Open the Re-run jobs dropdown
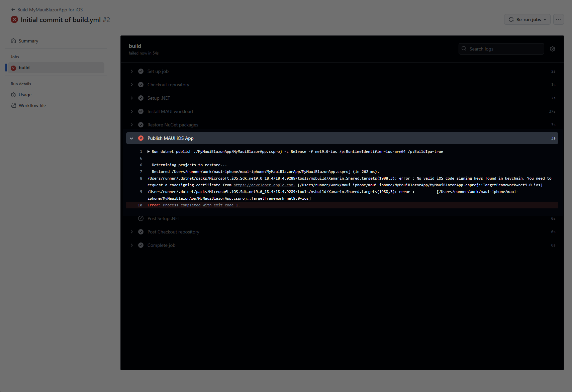 [527, 19]
